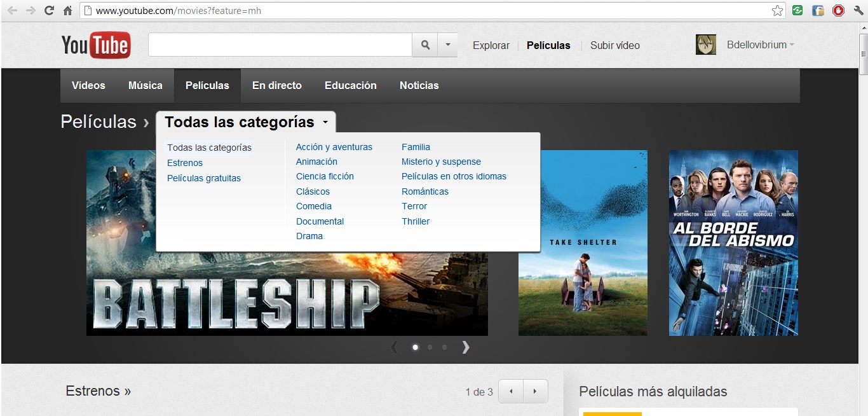Viewport: 868px width, 416px height.
Task: Click the browser home icon
Action: (x=67, y=10)
